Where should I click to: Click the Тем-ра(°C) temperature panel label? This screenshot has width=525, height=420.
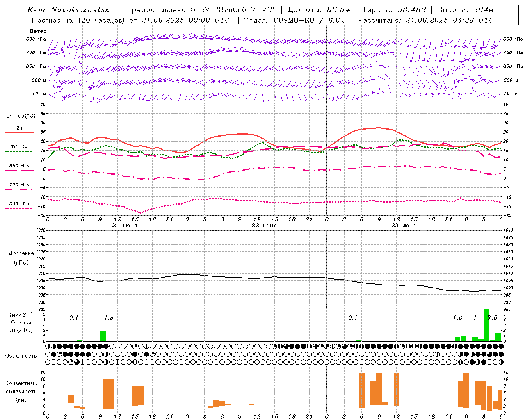click(19, 116)
